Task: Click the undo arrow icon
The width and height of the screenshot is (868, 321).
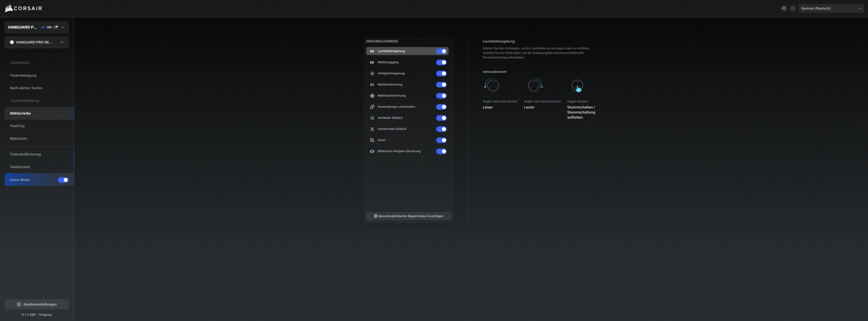Action: [784, 8]
